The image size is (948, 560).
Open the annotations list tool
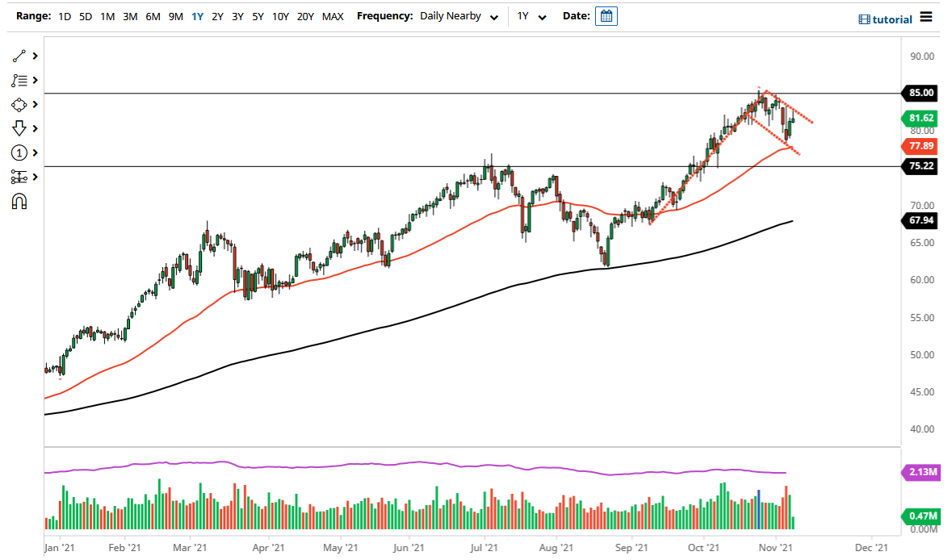[x=18, y=80]
